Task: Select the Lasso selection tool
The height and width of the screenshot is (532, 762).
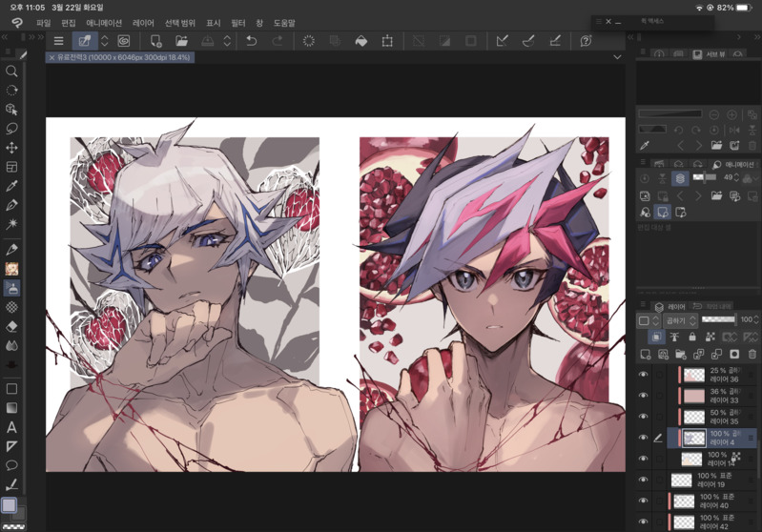Action: [x=11, y=129]
